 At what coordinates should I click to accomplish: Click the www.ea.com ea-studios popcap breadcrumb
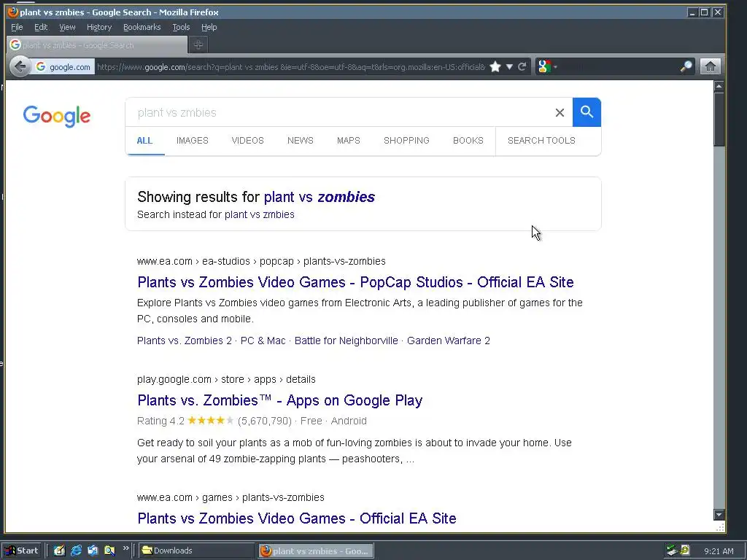261,261
